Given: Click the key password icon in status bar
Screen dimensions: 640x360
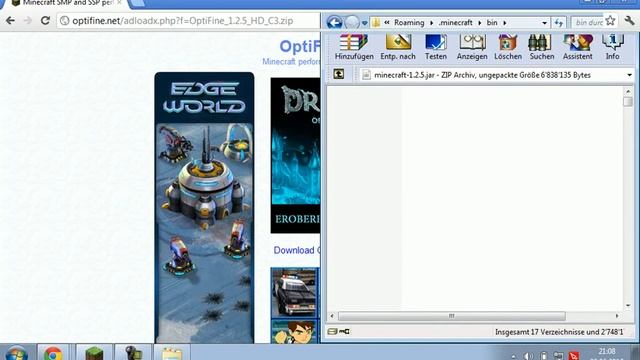Looking at the screenshot, I should tap(344, 331).
